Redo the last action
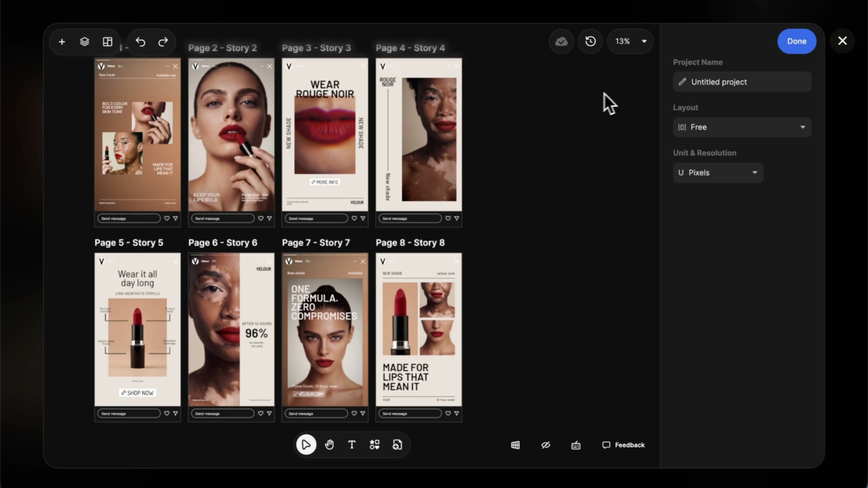The width and height of the screenshot is (868, 488). click(x=163, y=42)
